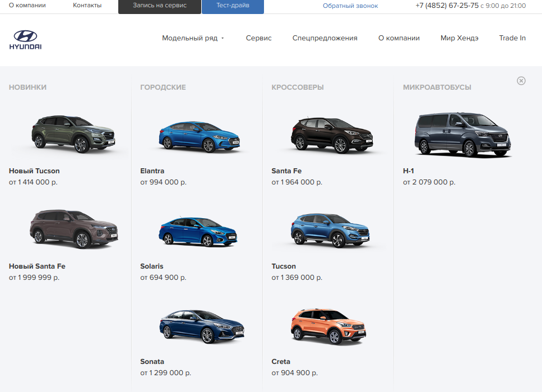Screen dimensions: 542x392
Task: Open the Новый Tucson model name
Action: [x=34, y=171]
